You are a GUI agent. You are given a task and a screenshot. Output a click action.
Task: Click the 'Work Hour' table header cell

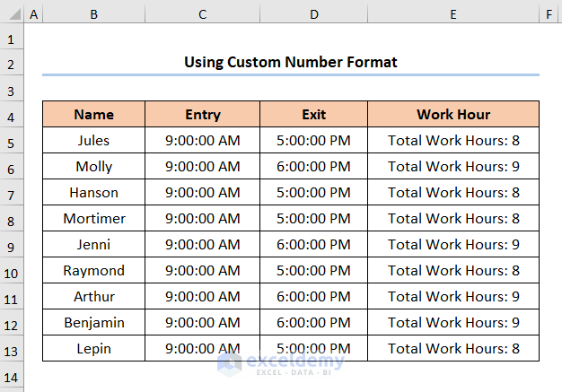pyautogui.click(x=453, y=114)
